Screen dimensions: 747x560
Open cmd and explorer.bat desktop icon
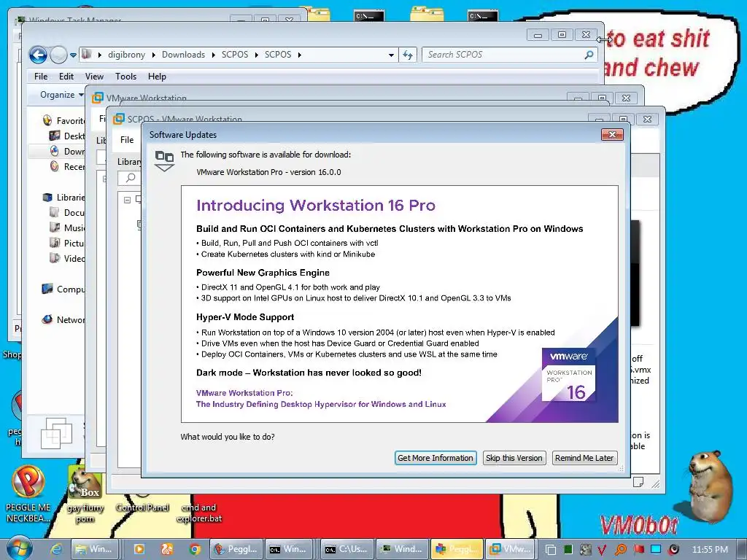(x=198, y=512)
